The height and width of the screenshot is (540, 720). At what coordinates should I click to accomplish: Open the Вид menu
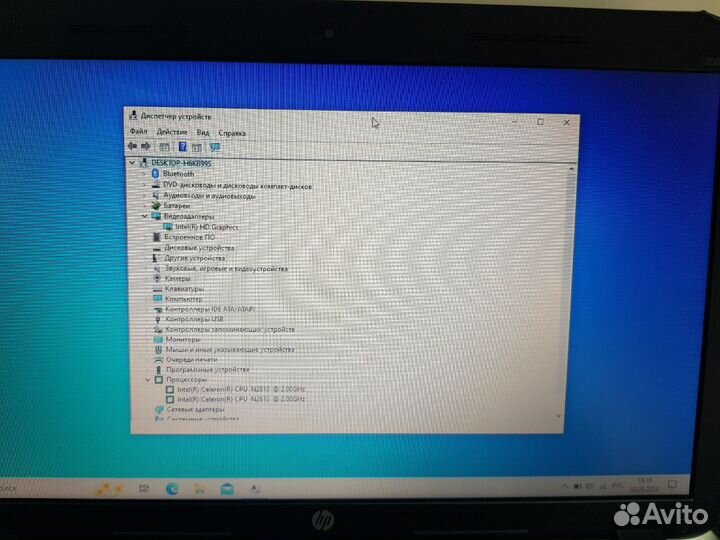point(203,133)
